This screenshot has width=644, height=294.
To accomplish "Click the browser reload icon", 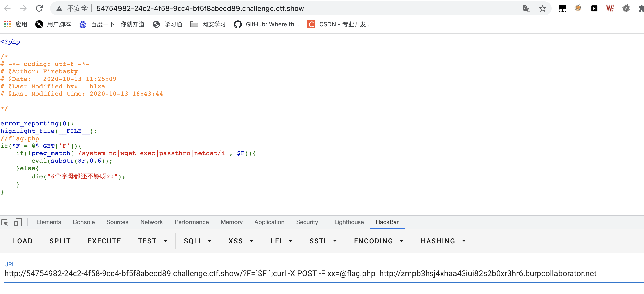I will (39, 8).
